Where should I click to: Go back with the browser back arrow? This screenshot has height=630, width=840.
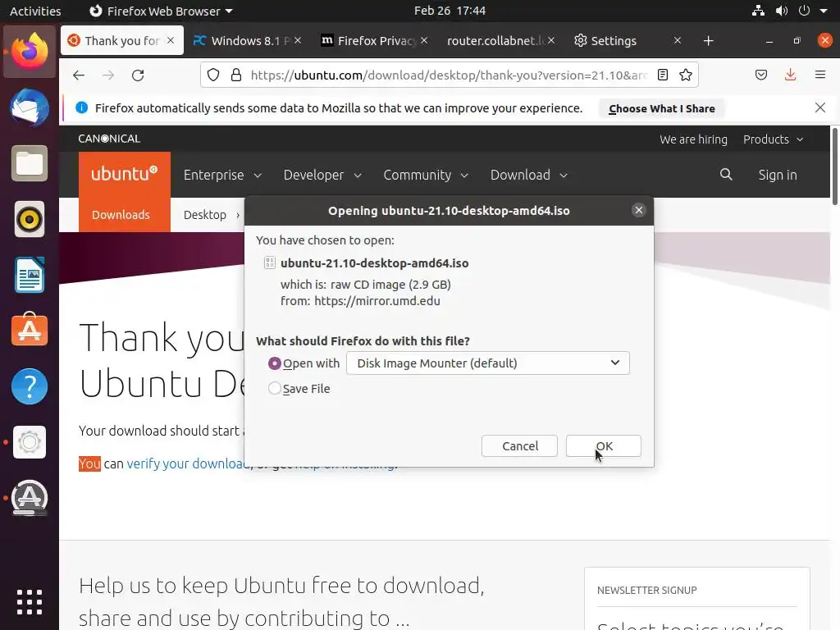[79, 75]
